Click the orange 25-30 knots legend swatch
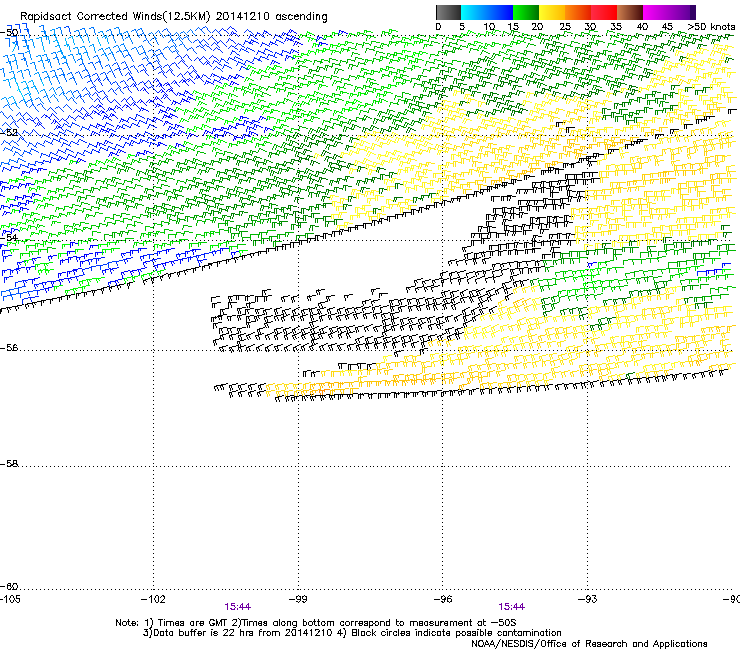740x650 pixels. click(578, 12)
